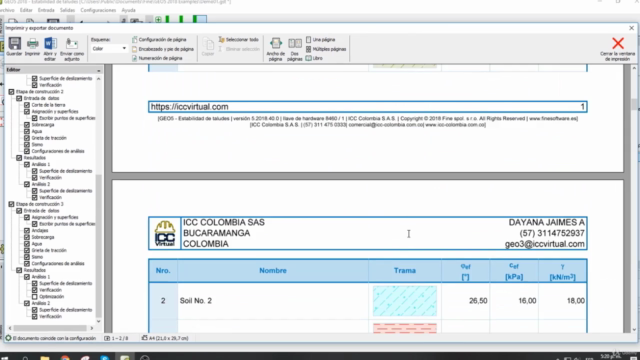This screenshot has width=640, height=360.
Task: Toggle the Anclajes checkbox
Action: point(27,231)
